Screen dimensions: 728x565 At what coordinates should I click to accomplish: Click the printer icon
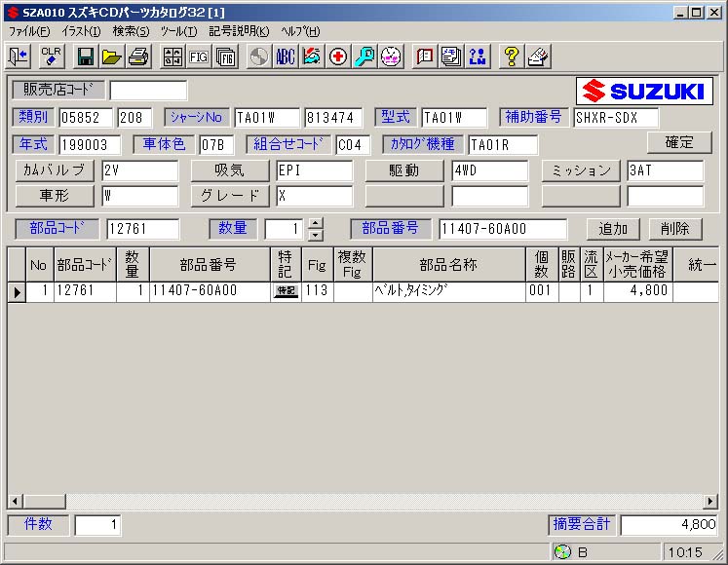click(x=137, y=56)
